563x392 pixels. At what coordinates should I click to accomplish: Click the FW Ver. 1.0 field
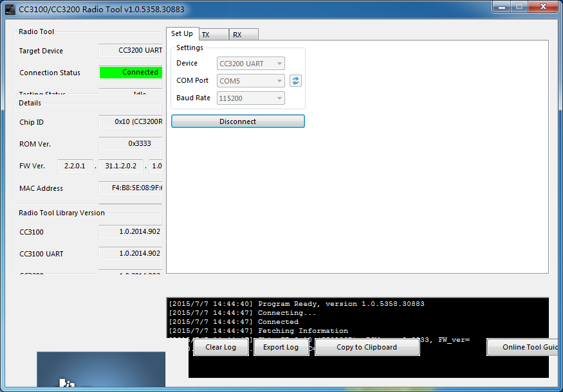pyautogui.click(x=156, y=166)
